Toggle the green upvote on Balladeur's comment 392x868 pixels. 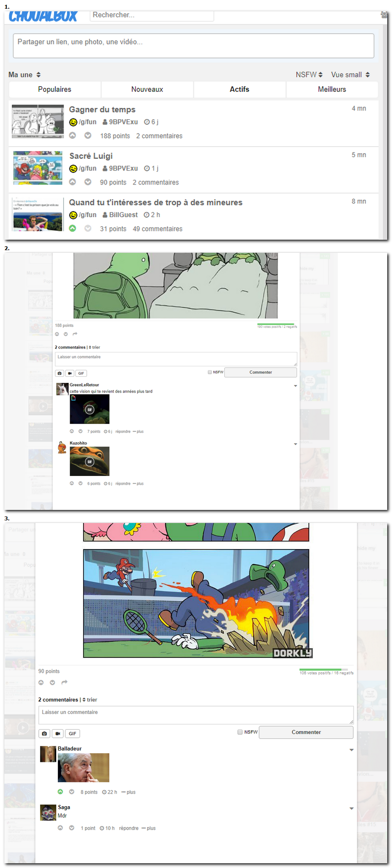click(61, 792)
